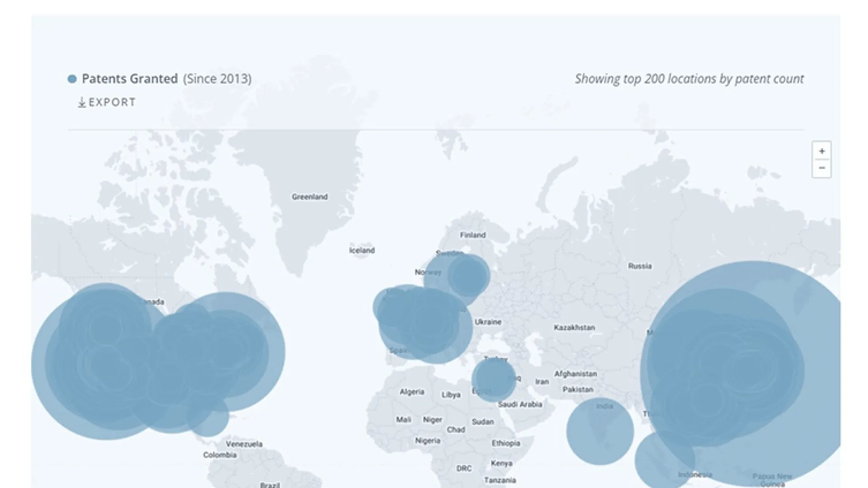The height and width of the screenshot is (488, 868).
Task: Click the map zoom in plus button
Action: pyautogui.click(x=821, y=151)
